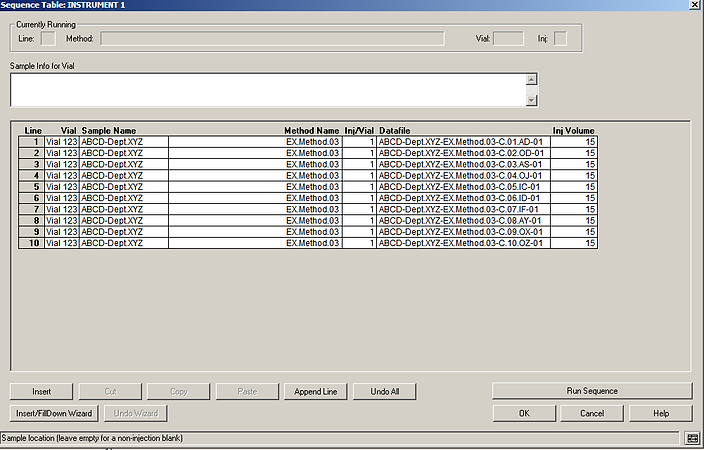Select datafile cell ending C.05.IC-01

[x=463, y=187]
